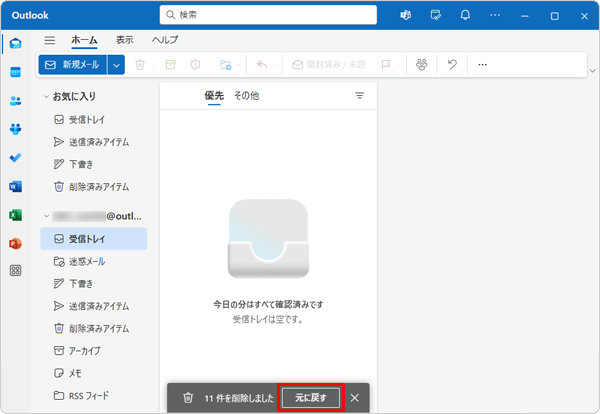Screen dimensions: 600x414
Task: Select the 優先 inbox tab
Action: [x=214, y=96]
